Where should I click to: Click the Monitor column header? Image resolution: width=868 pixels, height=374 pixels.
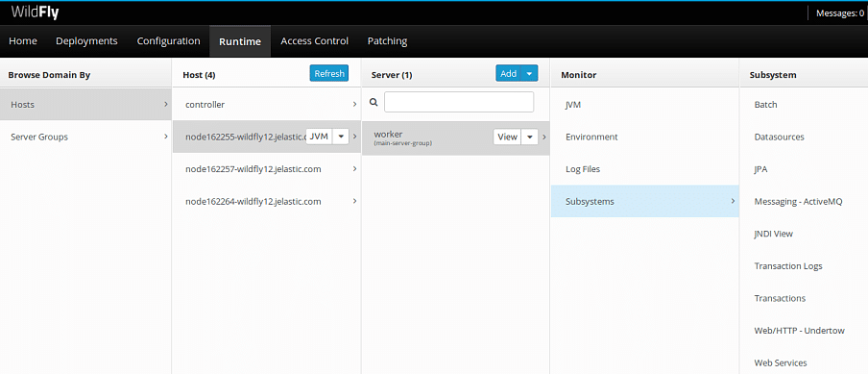tap(578, 75)
